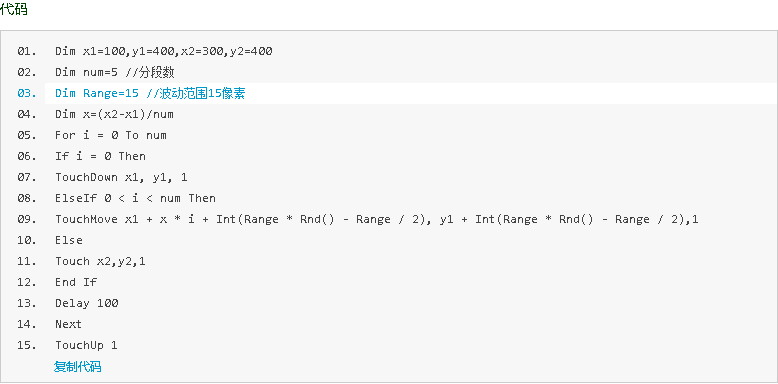Select code line 01 with Dim x1=100
Screen dimensions: 778x384
pyautogui.click(x=164, y=51)
